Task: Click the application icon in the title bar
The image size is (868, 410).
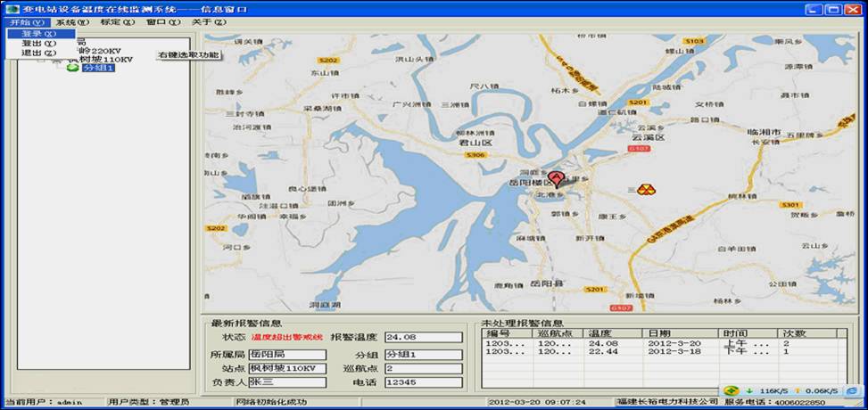Action: tap(11, 8)
